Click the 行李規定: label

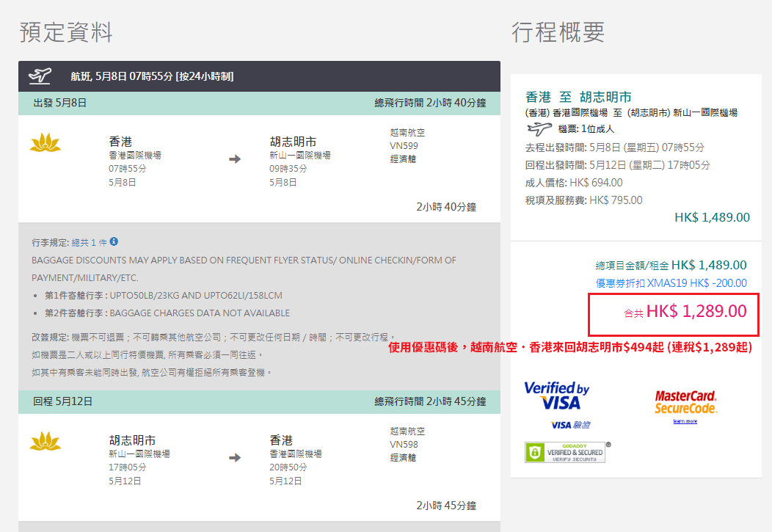[51, 243]
